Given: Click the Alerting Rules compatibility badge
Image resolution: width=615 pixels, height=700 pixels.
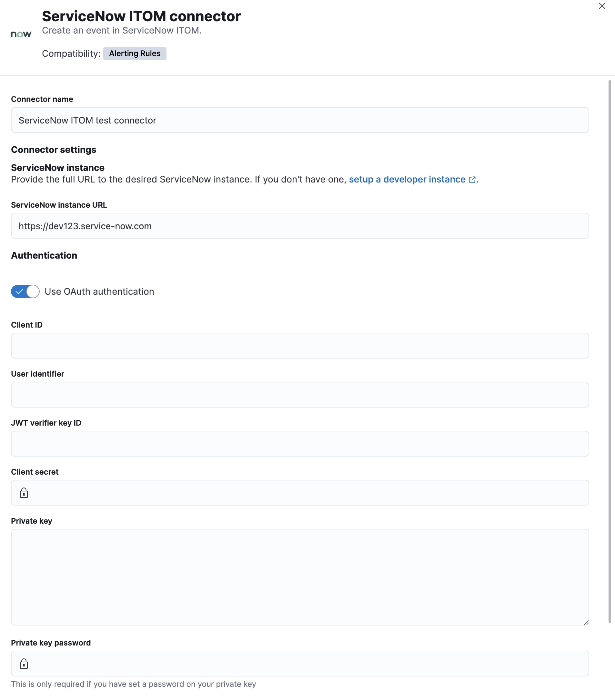Looking at the screenshot, I should 135,54.
